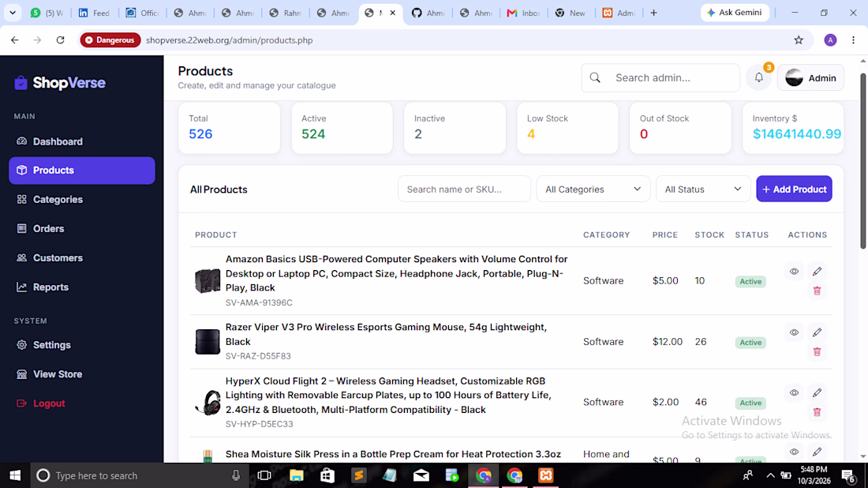The image size is (868, 488).
Task: Expand the All Status filter
Action: point(703,189)
